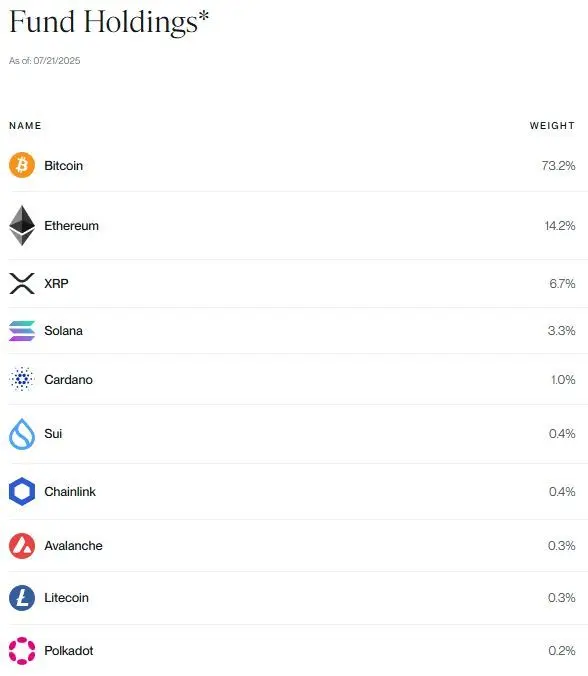
Task: Click the NAME column header
Action: pos(25,125)
